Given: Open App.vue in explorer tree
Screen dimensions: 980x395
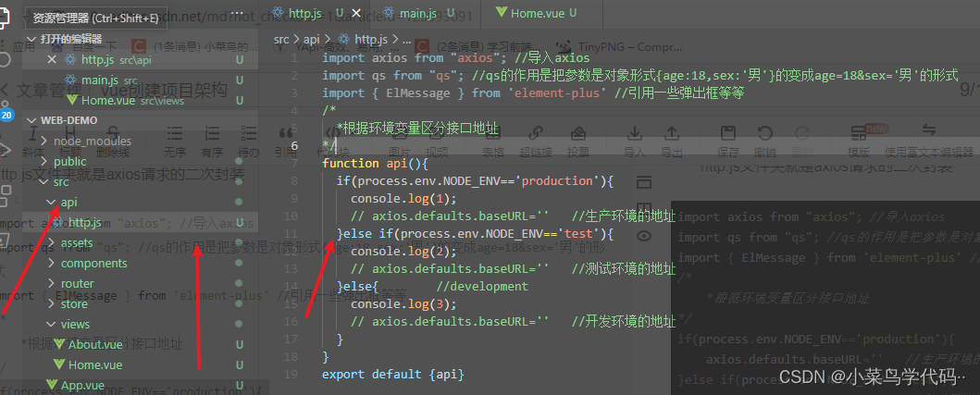Looking at the screenshot, I should coord(140,385).
